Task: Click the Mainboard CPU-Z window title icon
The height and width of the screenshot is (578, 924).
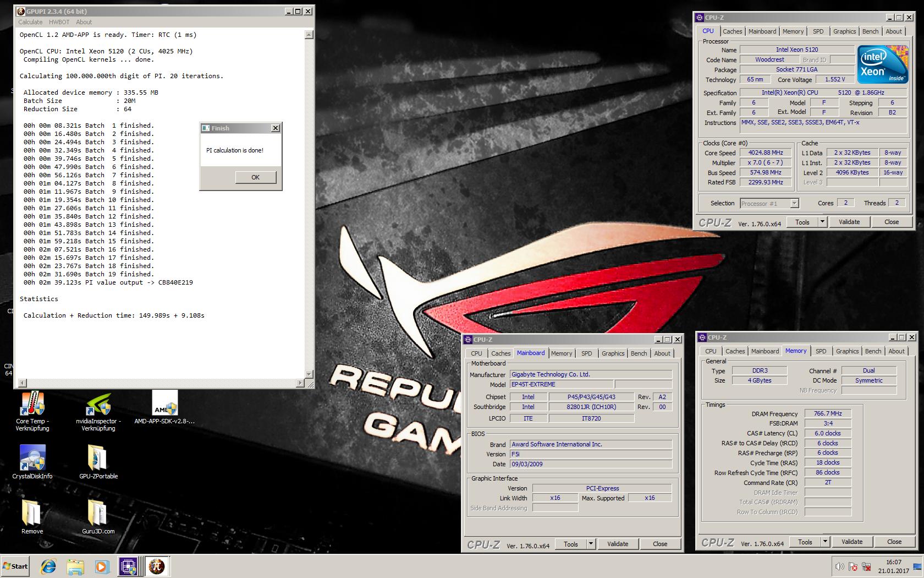Action: pos(468,340)
